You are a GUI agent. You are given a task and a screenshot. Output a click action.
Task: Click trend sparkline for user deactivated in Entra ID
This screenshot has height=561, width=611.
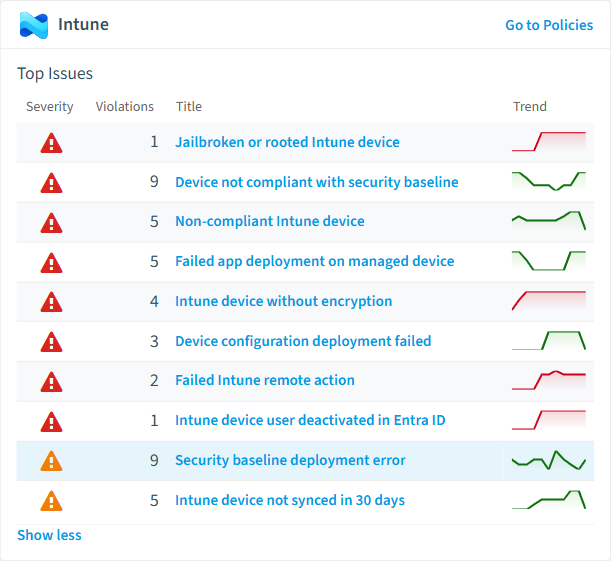549,420
